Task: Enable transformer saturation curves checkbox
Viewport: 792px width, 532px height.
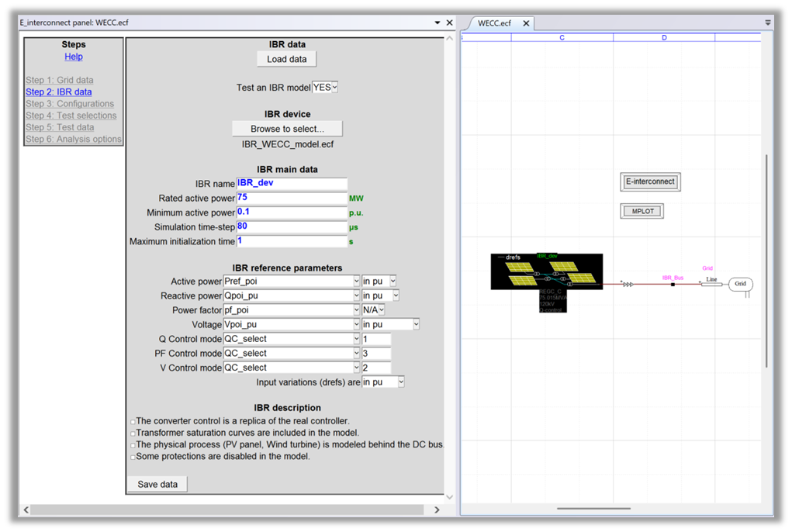Action: (133, 434)
